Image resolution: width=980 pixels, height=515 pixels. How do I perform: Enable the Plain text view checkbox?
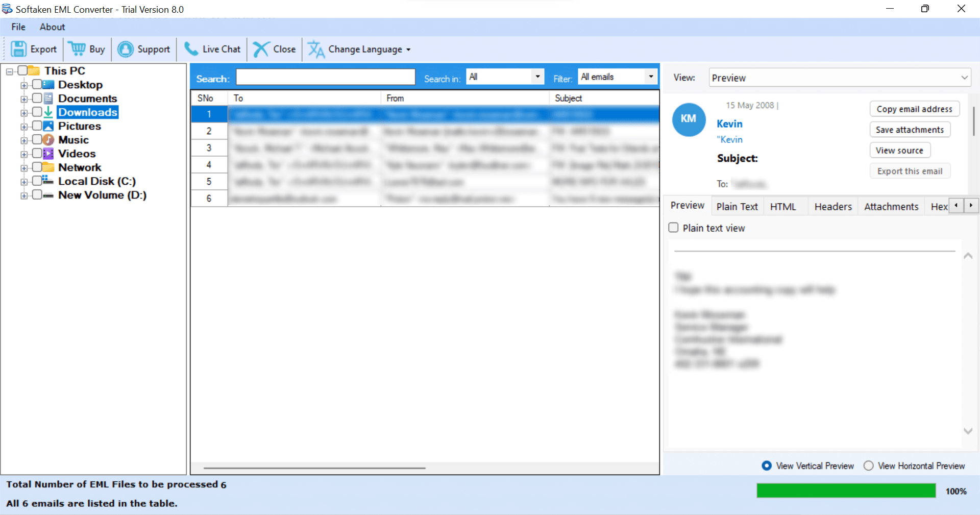(674, 228)
